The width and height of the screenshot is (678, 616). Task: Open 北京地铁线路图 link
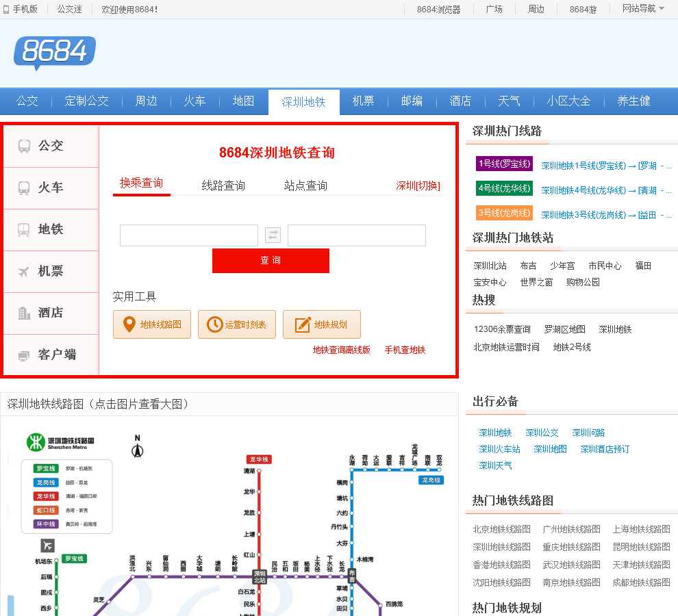click(501, 529)
